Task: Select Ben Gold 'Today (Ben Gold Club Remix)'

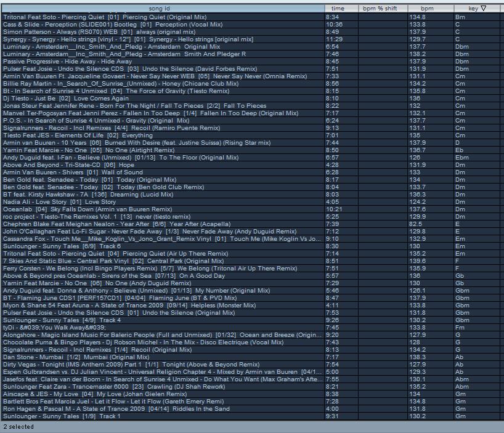Action: (251, 187)
